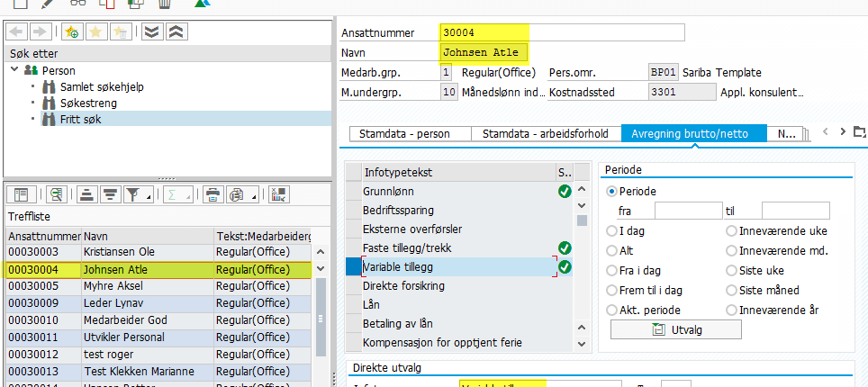Add to favorites with star-plus icon
Image resolution: width=868 pixels, height=387 pixels.
[72, 32]
